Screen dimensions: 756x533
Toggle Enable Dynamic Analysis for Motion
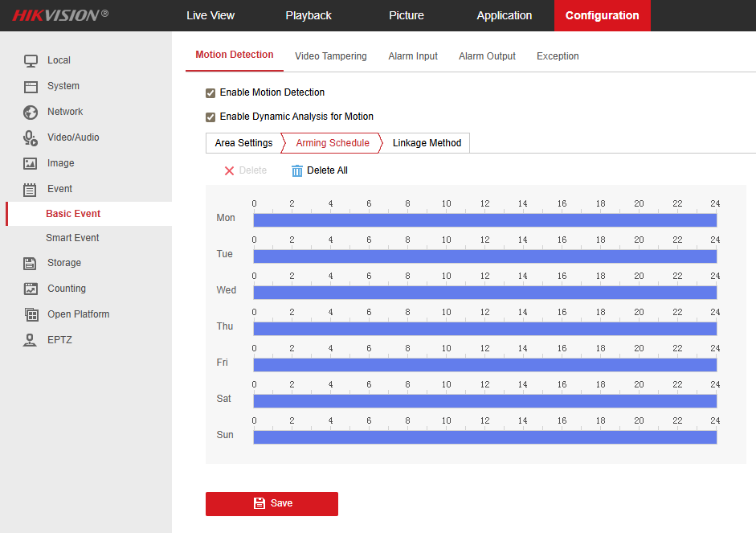pyautogui.click(x=210, y=117)
